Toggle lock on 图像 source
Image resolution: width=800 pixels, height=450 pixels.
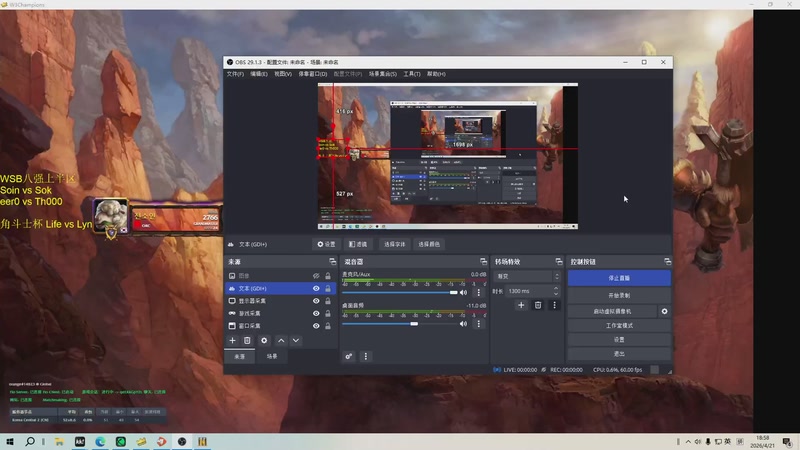tap(328, 276)
